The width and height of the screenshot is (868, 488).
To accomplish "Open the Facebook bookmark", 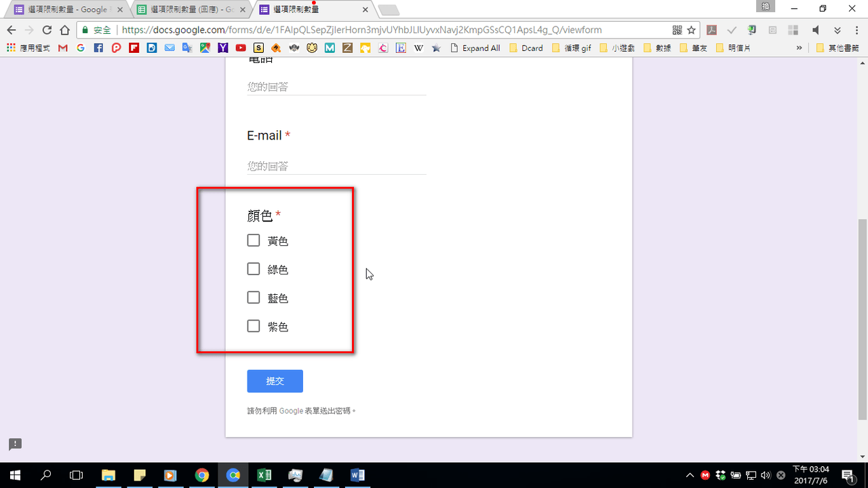I will pyautogui.click(x=98, y=48).
